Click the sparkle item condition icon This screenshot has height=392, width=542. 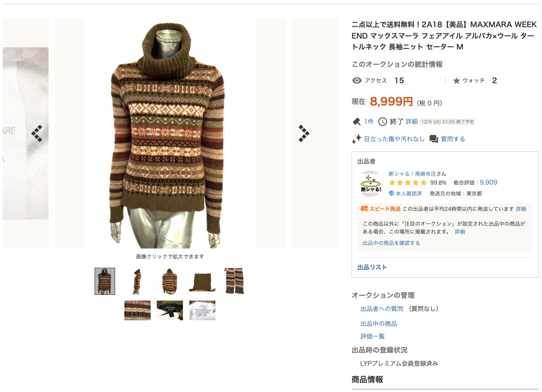click(x=356, y=139)
